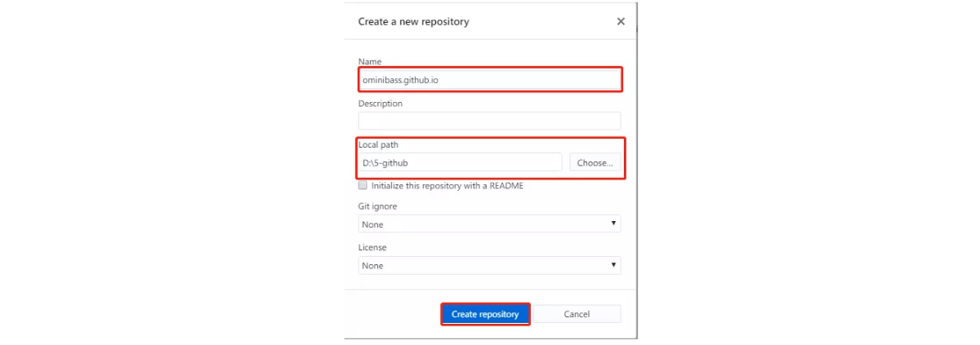Click the License dropdown arrow
Viewport: 980px width, 345px height.
click(613, 265)
